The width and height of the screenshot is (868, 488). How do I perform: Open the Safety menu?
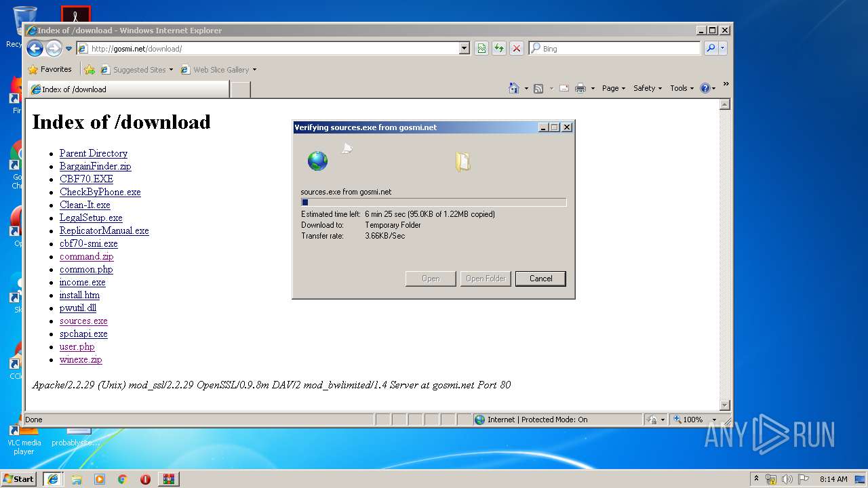648,88
